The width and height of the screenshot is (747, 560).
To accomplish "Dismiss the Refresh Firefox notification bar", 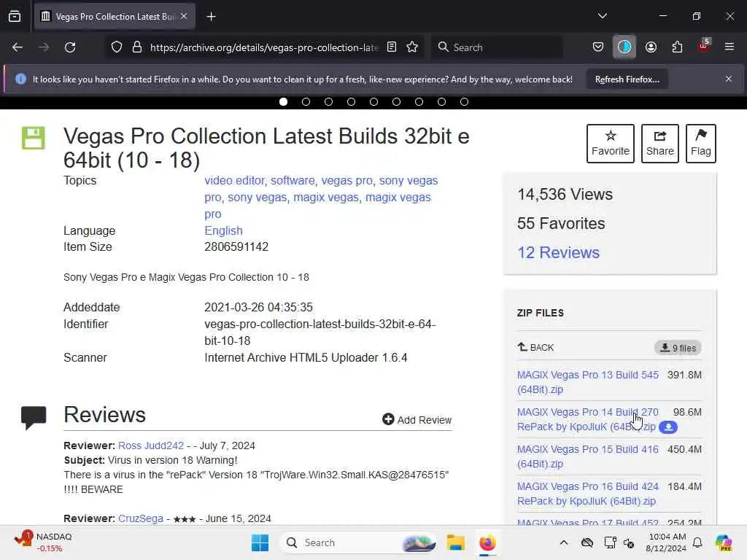I will coord(729,79).
